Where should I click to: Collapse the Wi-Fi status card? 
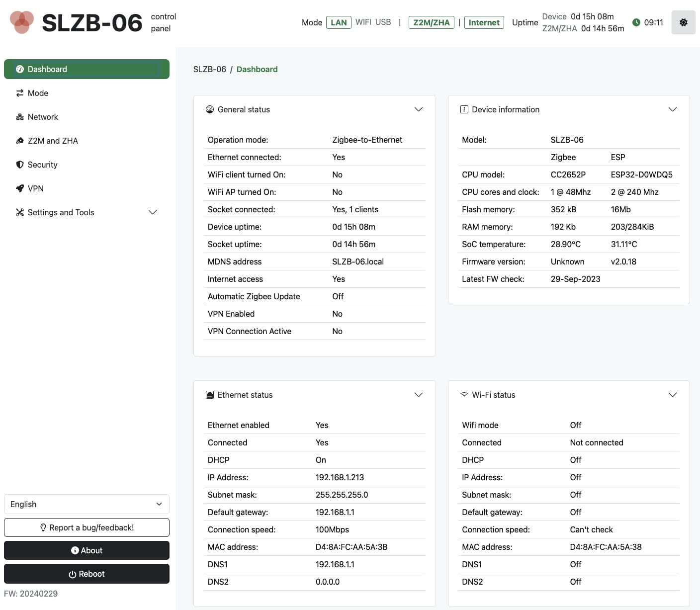click(x=673, y=395)
